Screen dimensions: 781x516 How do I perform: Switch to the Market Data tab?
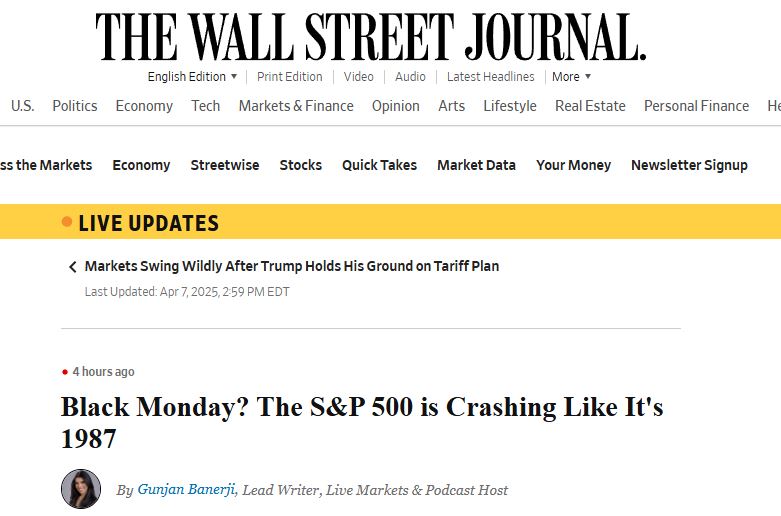[x=476, y=165]
